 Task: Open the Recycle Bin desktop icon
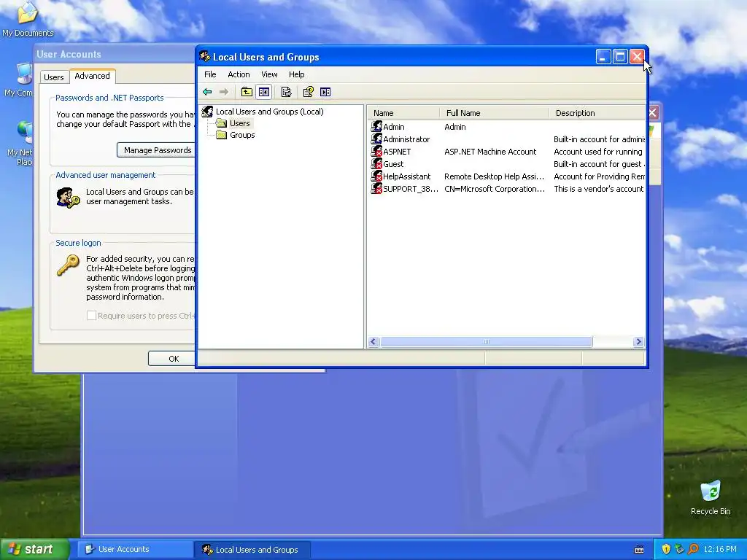click(711, 497)
